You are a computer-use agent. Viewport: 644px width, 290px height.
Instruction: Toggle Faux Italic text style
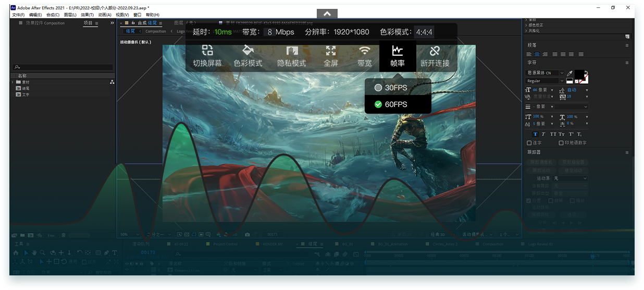(x=543, y=135)
